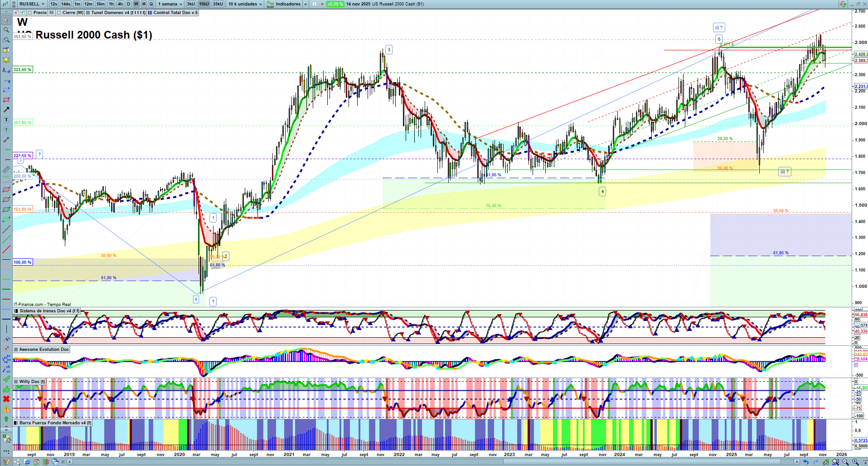Open the Control Total Doc v.6 tab
The image size is (868, 466).
point(175,13)
